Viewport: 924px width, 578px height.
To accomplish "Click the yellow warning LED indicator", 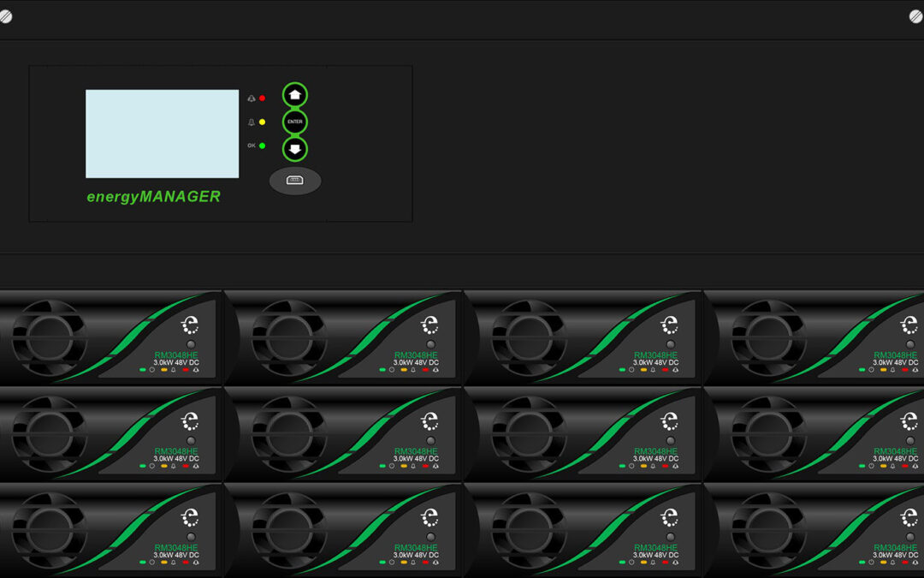I will 262,122.
